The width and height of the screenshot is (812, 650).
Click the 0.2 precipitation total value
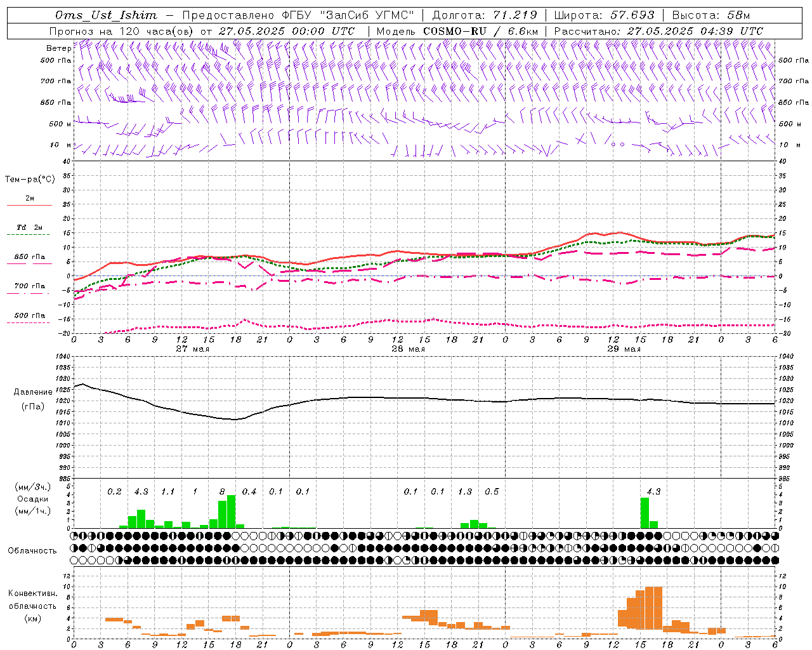[114, 491]
